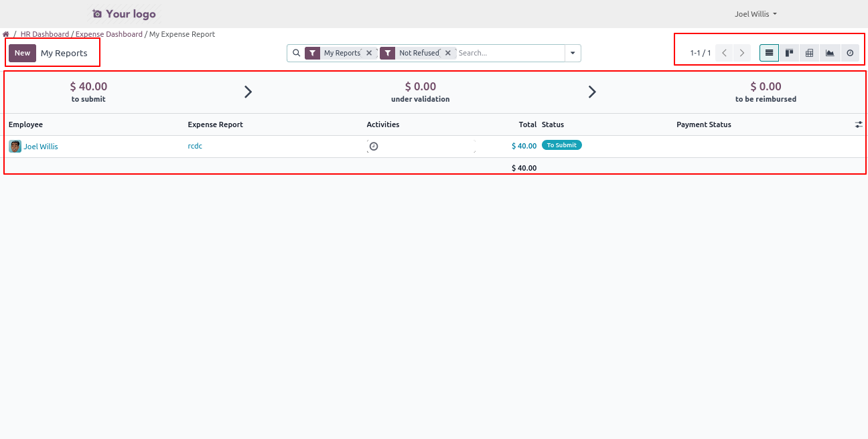Remove the Not Refused filter
Screen dimensions: 868x439
click(x=448, y=53)
